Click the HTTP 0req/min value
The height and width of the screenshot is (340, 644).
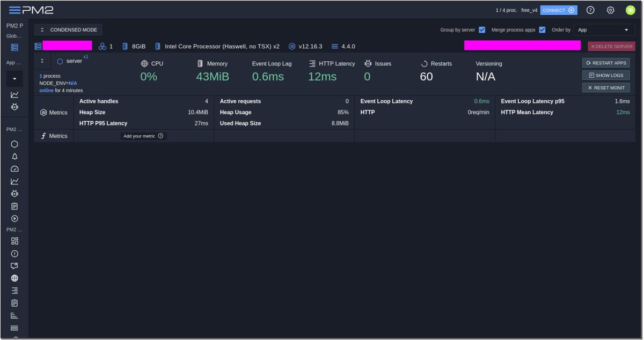coord(479,113)
